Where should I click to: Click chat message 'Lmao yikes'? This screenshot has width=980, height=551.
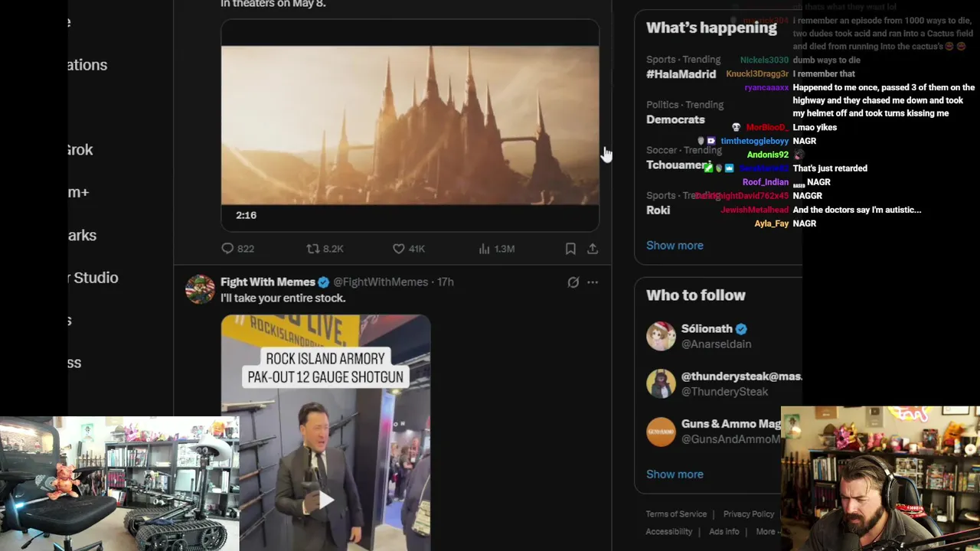tap(815, 128)
